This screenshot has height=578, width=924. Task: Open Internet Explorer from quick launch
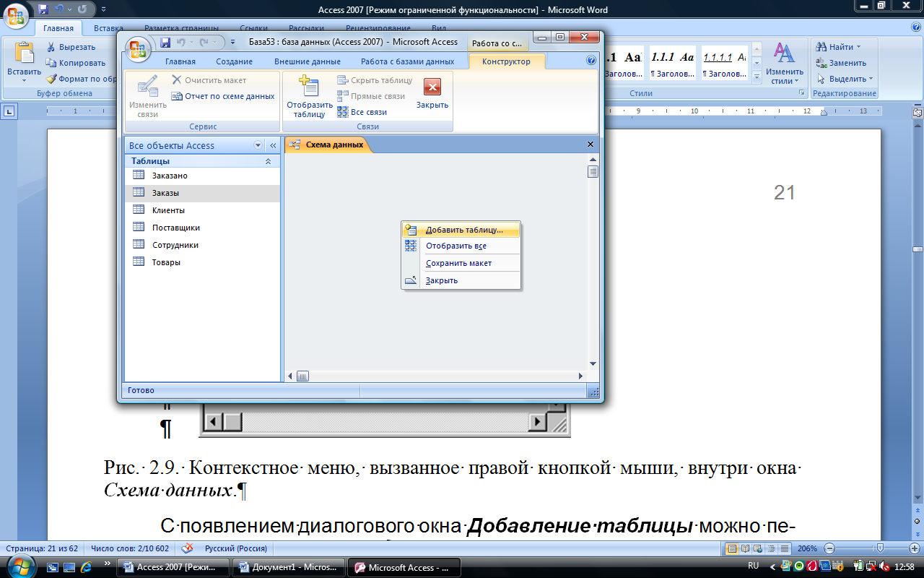(x=85, y=567)
